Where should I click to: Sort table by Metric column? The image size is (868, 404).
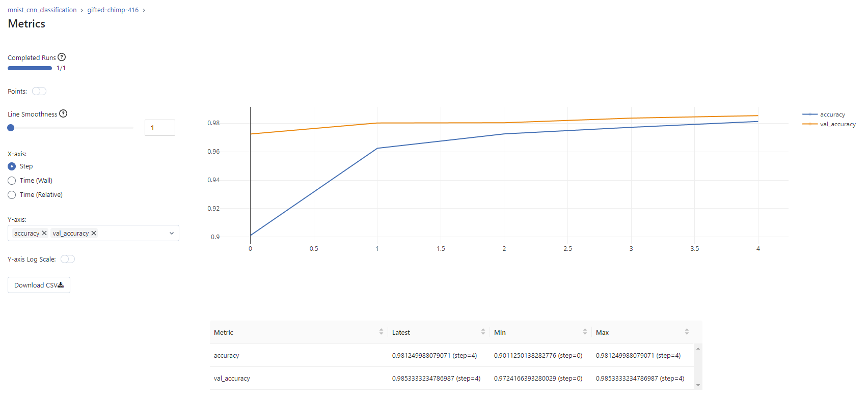point(381,332)
